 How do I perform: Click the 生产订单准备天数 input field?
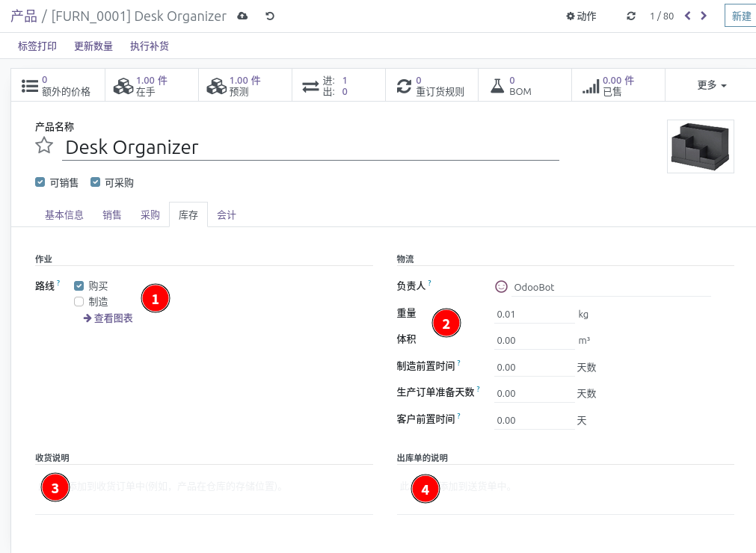534,393
